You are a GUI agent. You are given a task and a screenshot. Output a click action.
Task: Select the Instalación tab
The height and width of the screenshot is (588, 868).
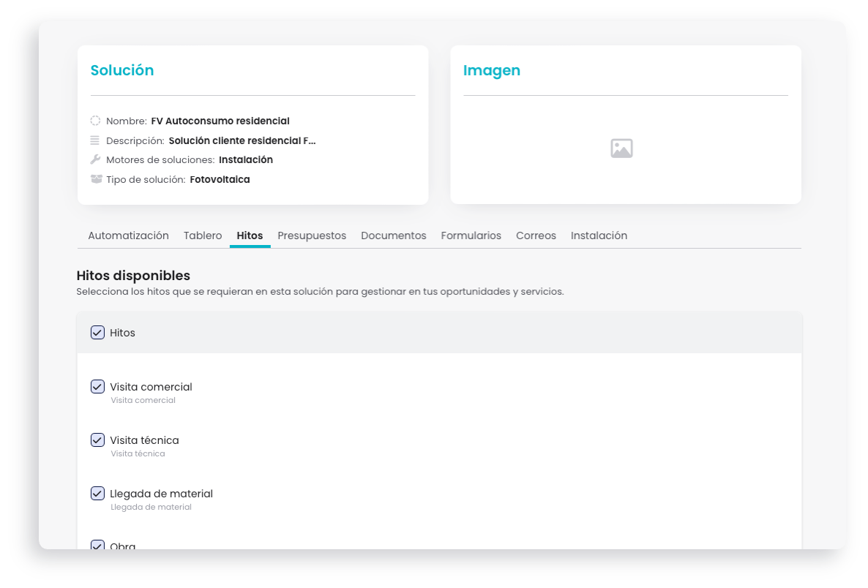point(599,235)
